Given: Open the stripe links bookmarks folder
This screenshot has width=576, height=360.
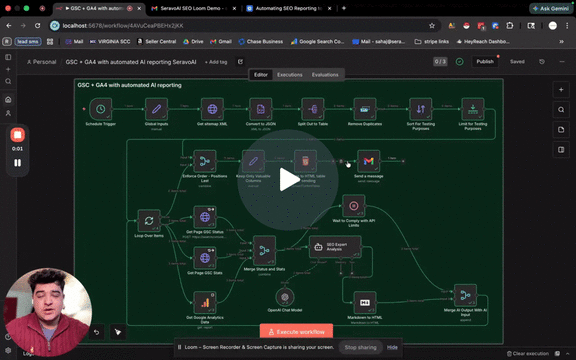Looking at the screenshot, I should click(432, 42).
